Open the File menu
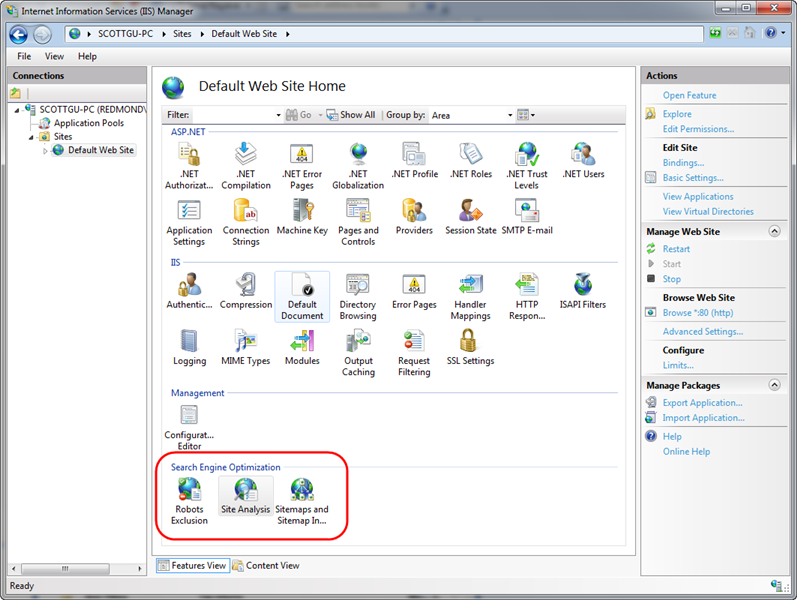The image size is (797, 600). point(24,56)
